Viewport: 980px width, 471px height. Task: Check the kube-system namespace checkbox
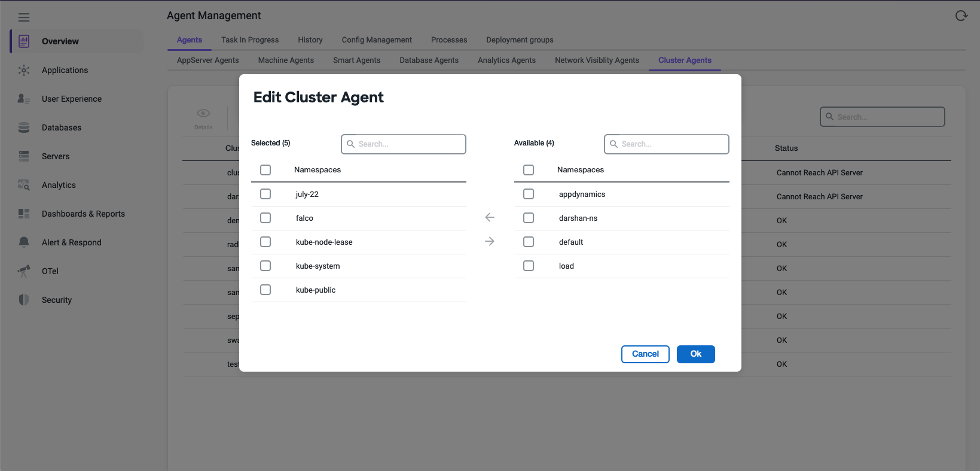pyautogui.click(x=265, y=266)
